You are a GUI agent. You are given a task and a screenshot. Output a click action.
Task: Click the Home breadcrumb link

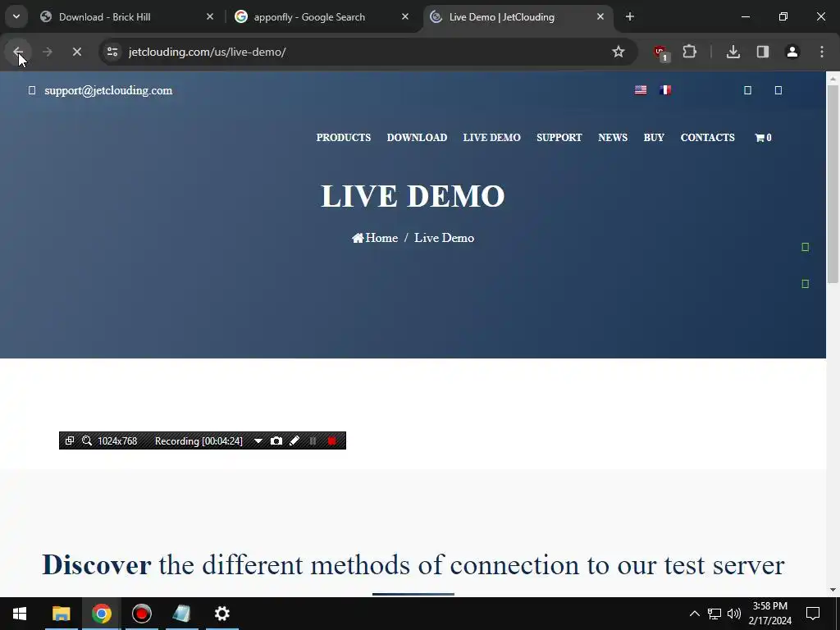[375, 238]
